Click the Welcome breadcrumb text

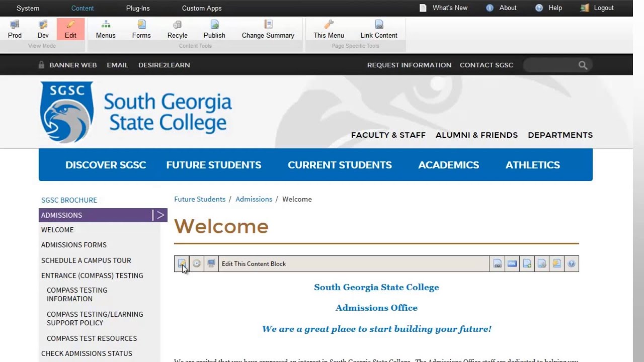[x=297, y=199]
